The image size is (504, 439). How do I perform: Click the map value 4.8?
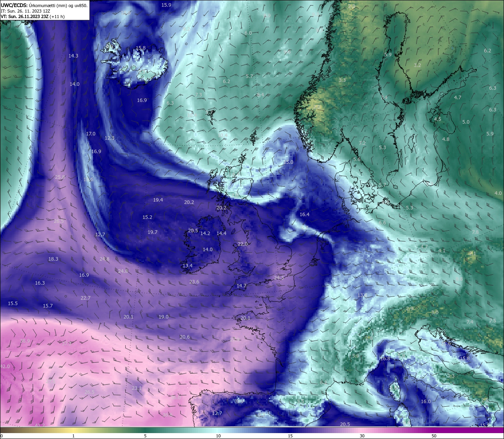click(x=446, y=139)
